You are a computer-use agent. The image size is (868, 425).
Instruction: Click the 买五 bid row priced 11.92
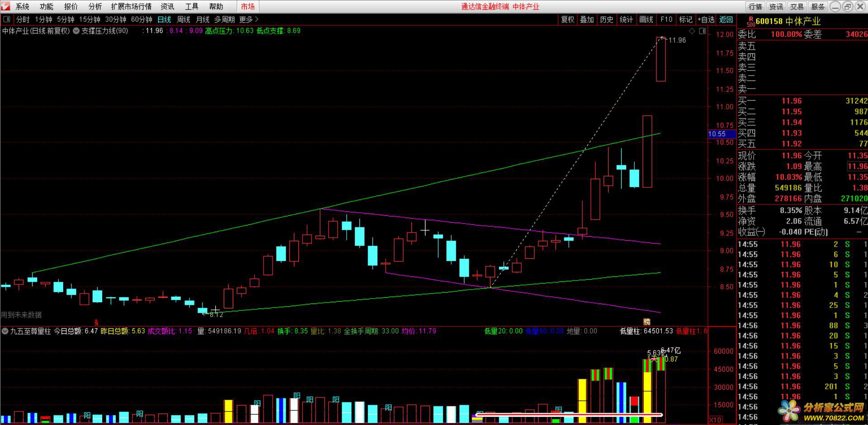802,144
